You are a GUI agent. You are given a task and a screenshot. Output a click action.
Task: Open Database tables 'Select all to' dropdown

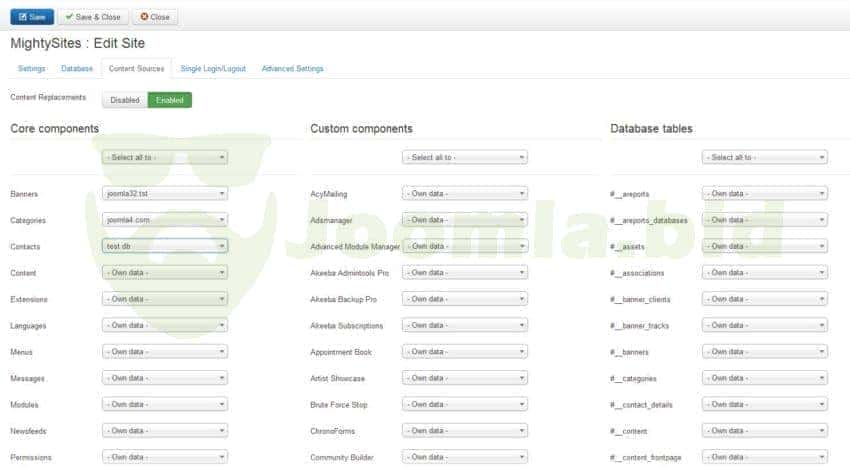(x=765, y=157)
